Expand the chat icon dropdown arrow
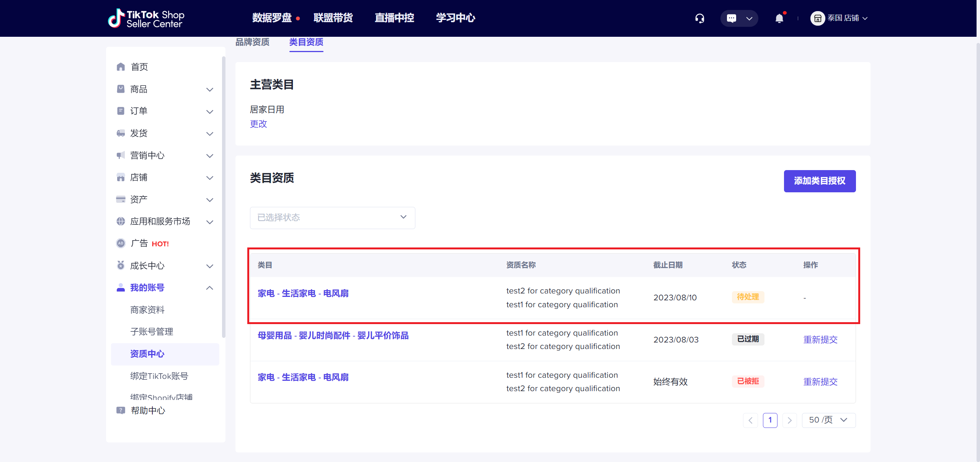Image resolution: width=980 pixels, height=462 pixels. [x=749, y=18]
